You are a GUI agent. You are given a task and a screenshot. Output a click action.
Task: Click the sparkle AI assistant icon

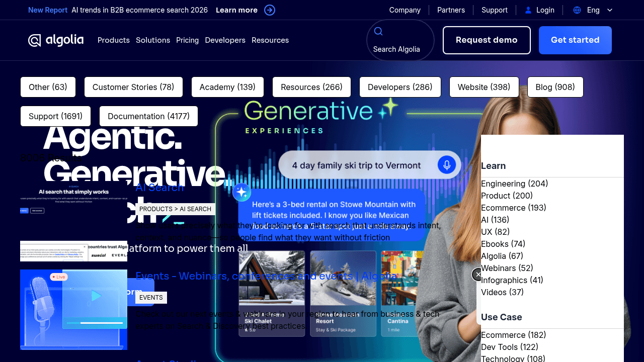pyautogui.click(x=242, y=192)
